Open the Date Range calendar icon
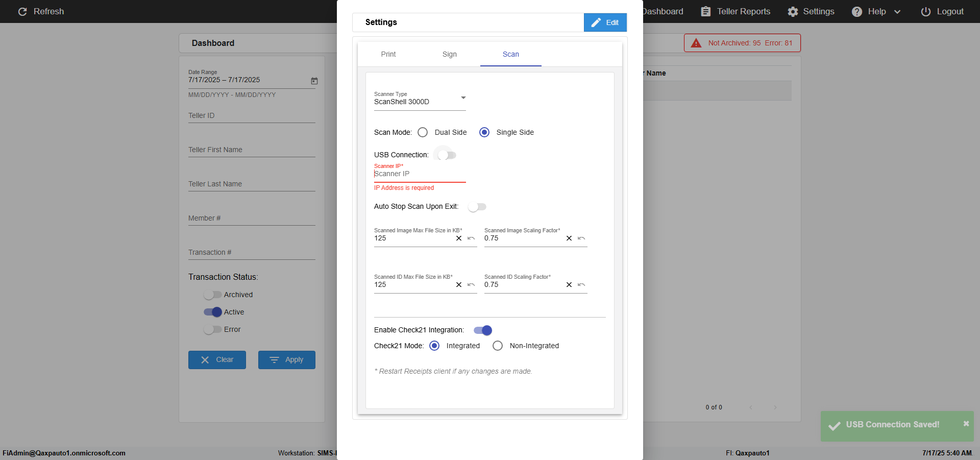 pyautogui.click(x=314, y=81)
